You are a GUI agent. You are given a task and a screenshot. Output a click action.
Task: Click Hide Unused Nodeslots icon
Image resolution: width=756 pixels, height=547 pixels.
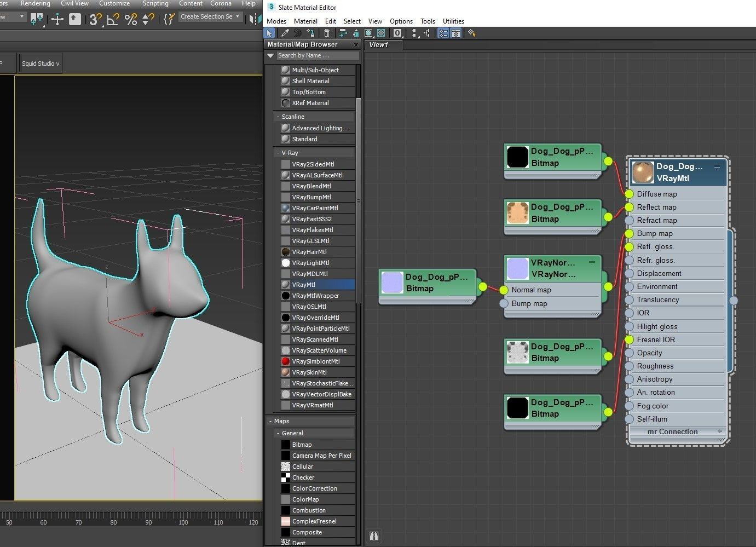point(356,33)
